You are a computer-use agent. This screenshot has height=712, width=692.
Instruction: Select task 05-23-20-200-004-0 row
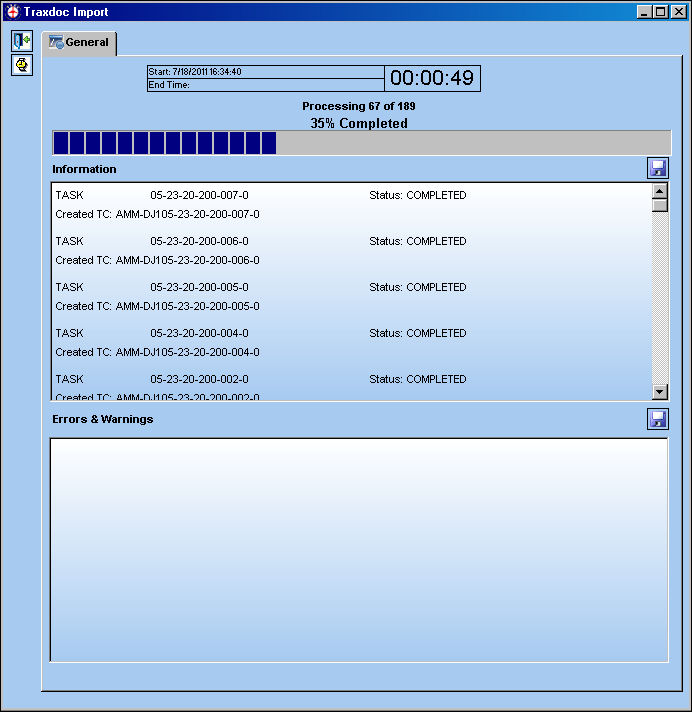pos(261,333)
